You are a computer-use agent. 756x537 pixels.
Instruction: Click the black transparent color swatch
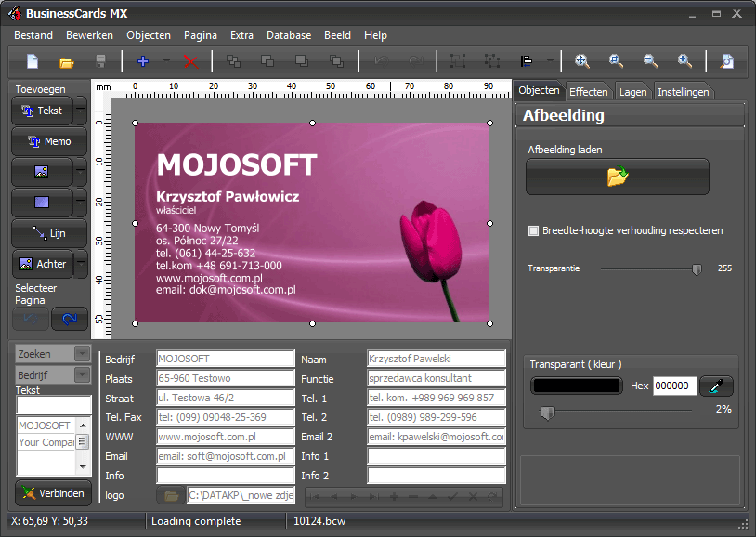point(577,386)
